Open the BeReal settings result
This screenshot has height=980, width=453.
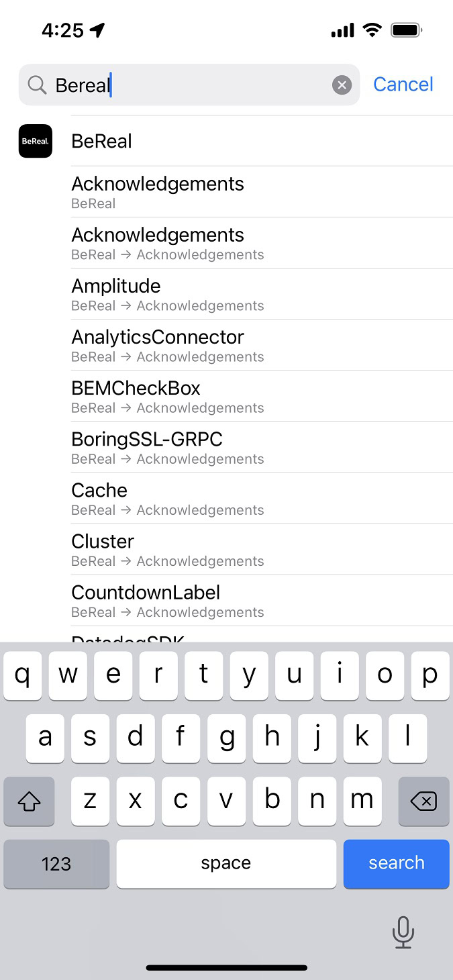pos(102,141)
